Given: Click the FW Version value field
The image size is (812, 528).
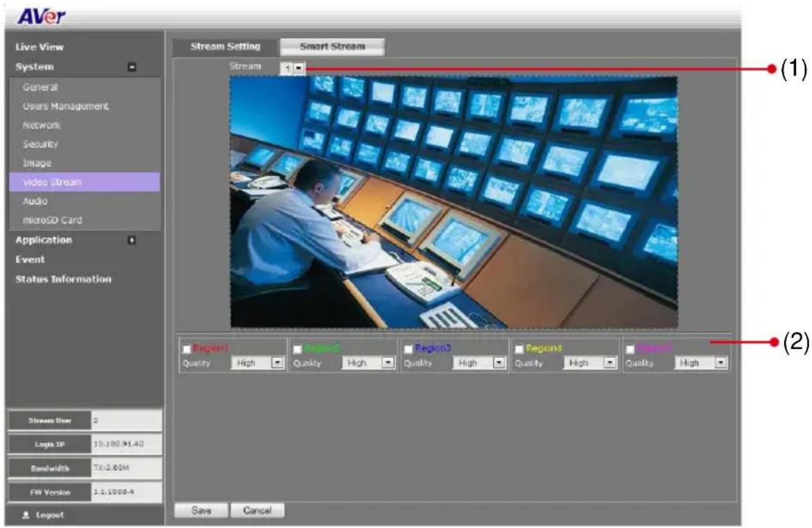Looking at the screenshot, I should click(126, 492).
